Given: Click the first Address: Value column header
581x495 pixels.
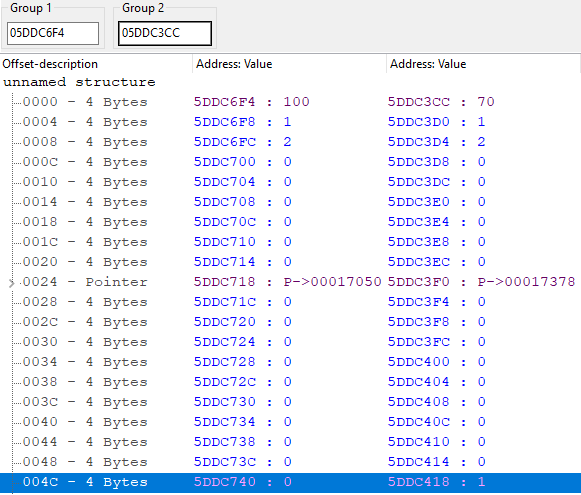Looking at the screenshot, I should tap(289, 64).
